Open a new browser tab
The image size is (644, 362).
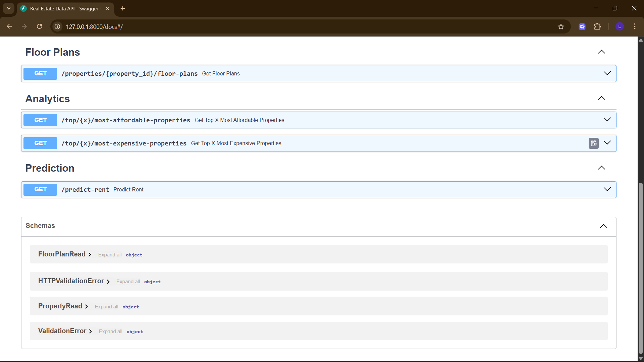click(123, 8)
